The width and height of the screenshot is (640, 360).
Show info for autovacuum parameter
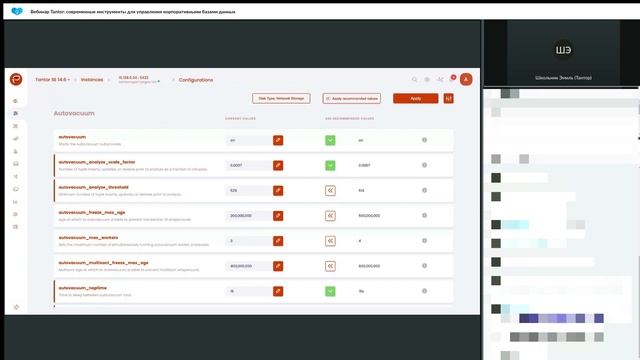click(424, 140)
